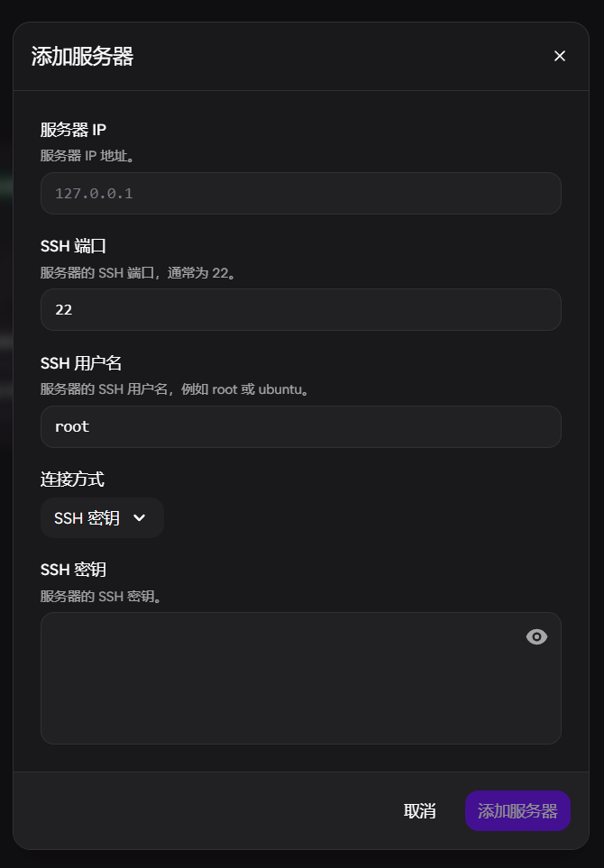Click the SSH 端口 field label
The width and height of the screenshot is (604, 868).
pyautogui.click(x=74, y=246)
